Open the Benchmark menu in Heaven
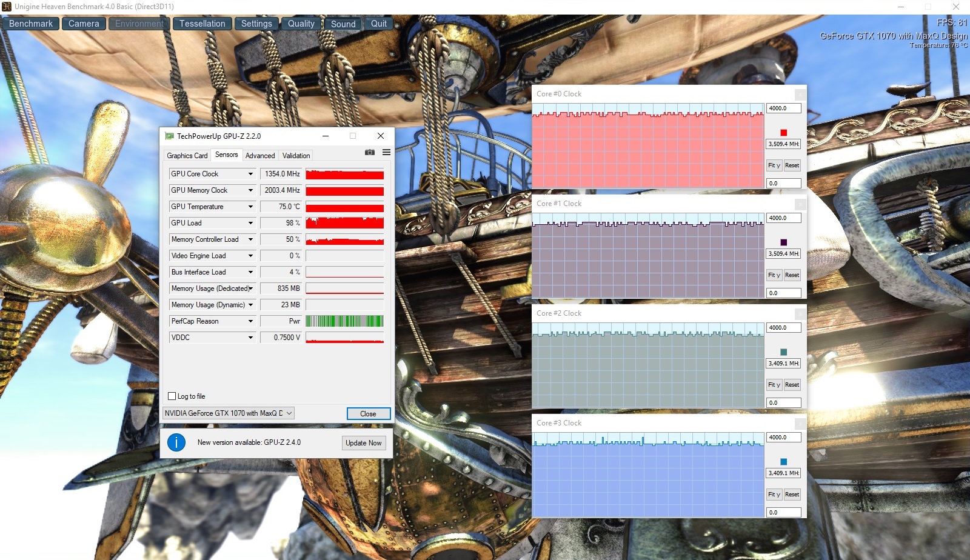Viewport: 970px width, 560px height. click(31, 24)
